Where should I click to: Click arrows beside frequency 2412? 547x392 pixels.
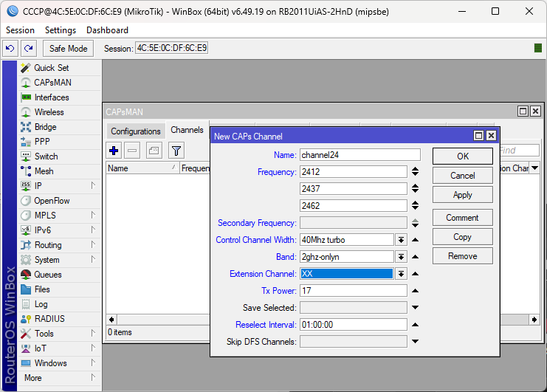(x=415, y=171)
